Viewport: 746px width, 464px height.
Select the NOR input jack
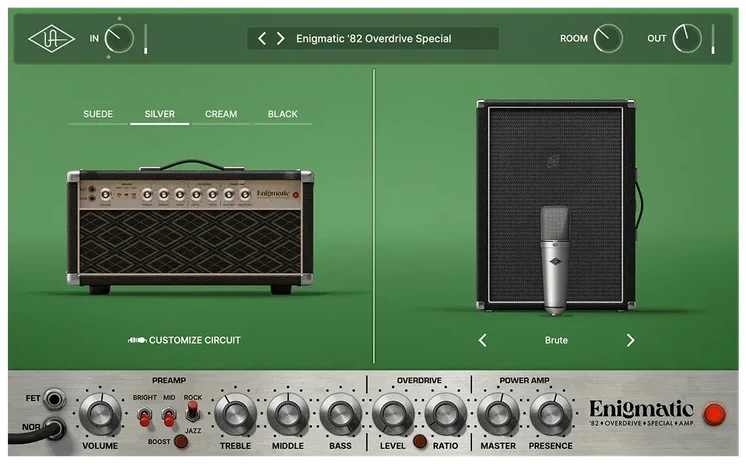(x=53, y=428)
